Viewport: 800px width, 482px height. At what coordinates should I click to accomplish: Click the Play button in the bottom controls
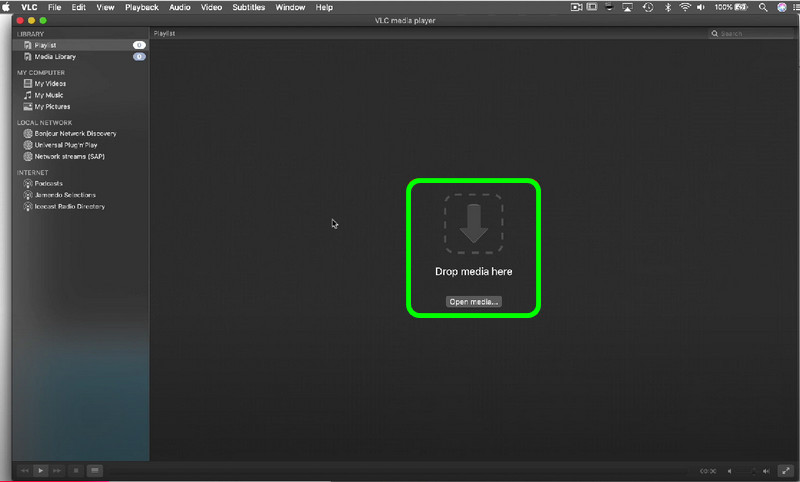[x=41, y=470]
